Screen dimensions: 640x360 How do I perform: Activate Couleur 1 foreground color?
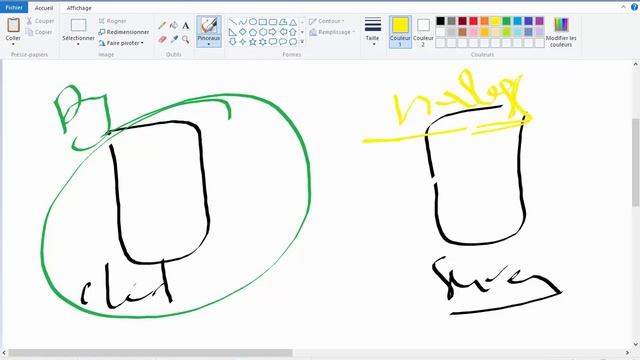pos(400,32)
